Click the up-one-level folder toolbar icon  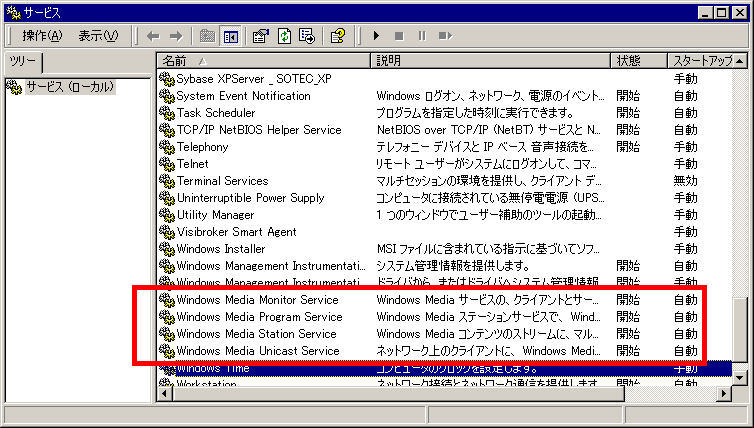coord(207,36)
